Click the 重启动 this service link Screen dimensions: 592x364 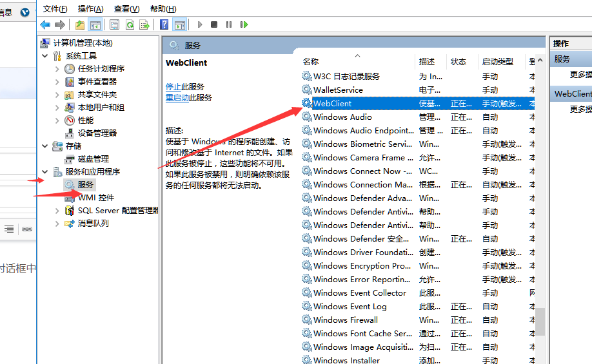(x=177, y=98)
